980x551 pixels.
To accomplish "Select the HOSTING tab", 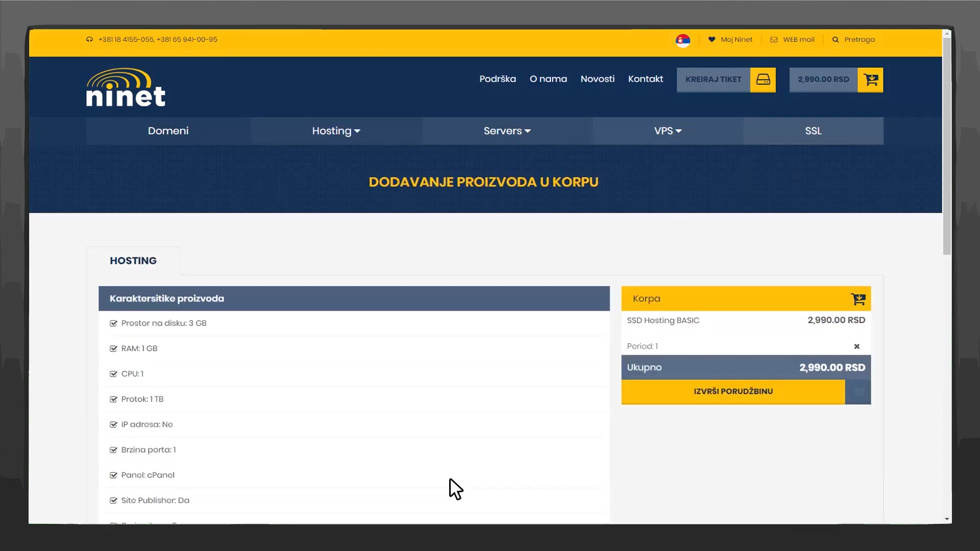I will click(133, 261).
